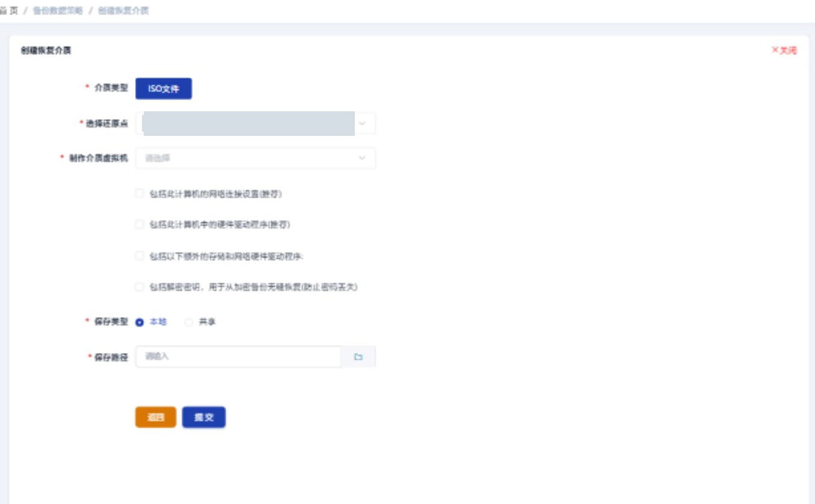Click 创建恢复介质 in the breadcrumb
This screenshot has width=815, height=504.
123,11
